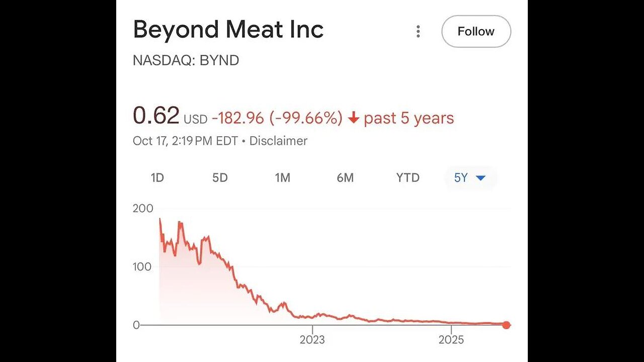The height and width of the screenshot is (362, 644).
Task: Click the -99.66% change text
Action: pyautogui.click(x=306, y=118)
